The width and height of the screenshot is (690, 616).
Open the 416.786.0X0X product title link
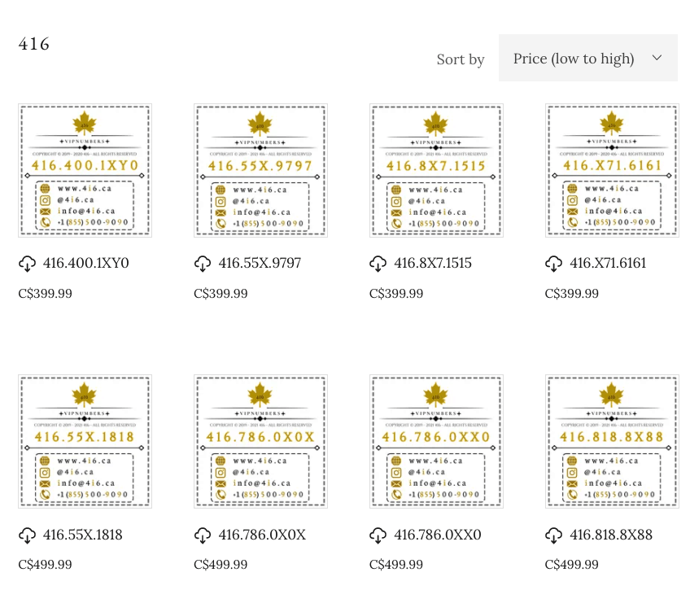[262, 535]
